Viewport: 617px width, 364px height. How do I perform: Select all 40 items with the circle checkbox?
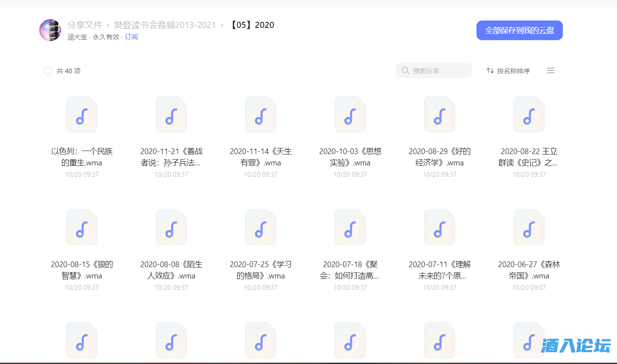coord(48,70)
